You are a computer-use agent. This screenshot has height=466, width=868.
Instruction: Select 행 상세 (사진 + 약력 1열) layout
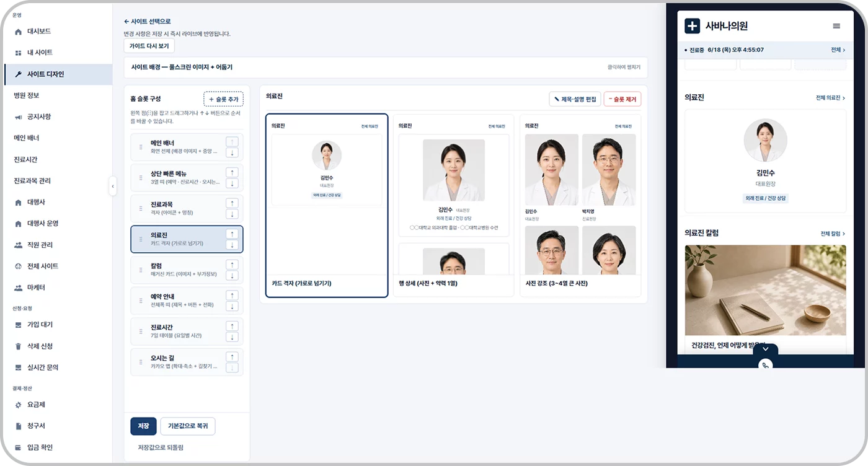click(453, 205)
